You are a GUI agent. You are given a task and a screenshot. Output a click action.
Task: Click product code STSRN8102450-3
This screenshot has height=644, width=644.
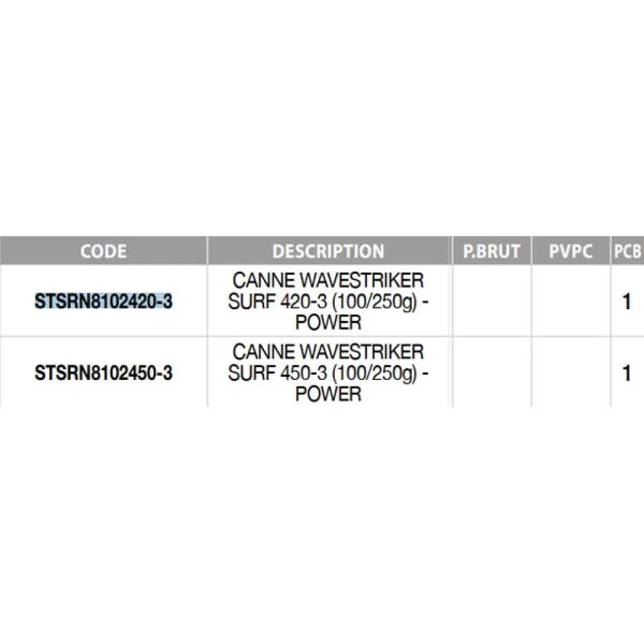point(104,372)
